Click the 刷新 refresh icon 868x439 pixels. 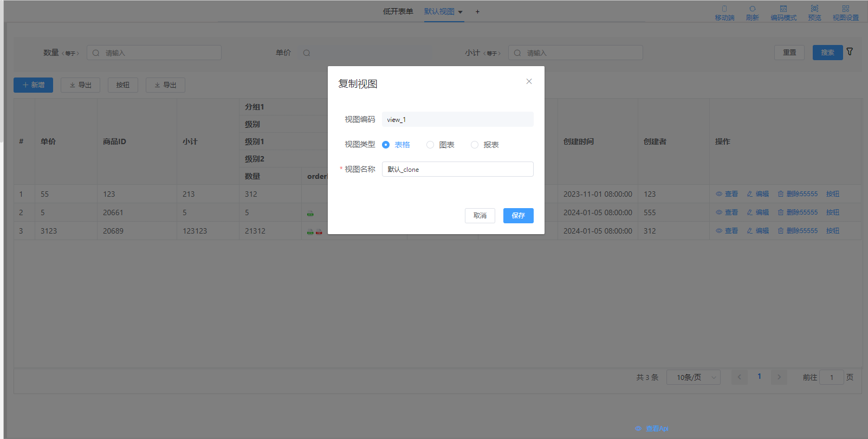pos(752,9)
